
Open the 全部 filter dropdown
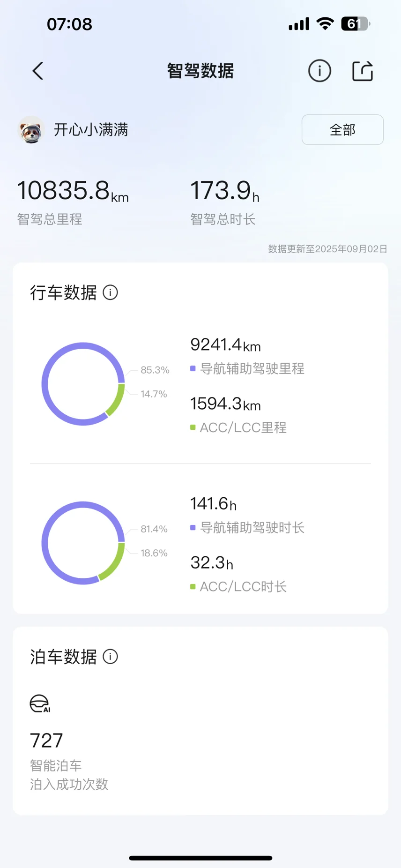point(342,130)
